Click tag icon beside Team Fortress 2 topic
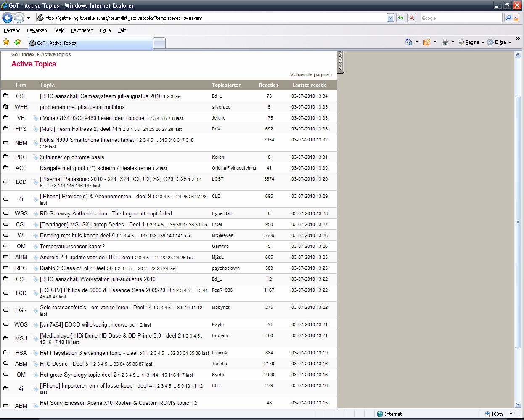Screen dimensions: 524x420 pos(35,129)
